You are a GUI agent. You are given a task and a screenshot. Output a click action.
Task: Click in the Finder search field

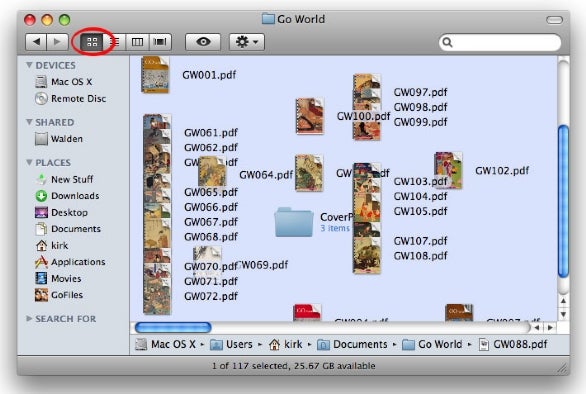pyautogui.click(x=500, y=42)
